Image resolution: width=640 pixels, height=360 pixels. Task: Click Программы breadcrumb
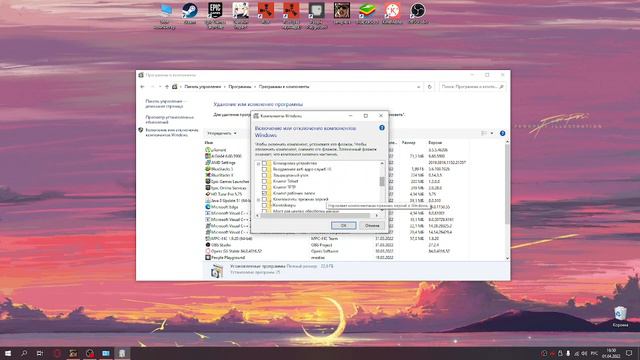coord(240,87)
